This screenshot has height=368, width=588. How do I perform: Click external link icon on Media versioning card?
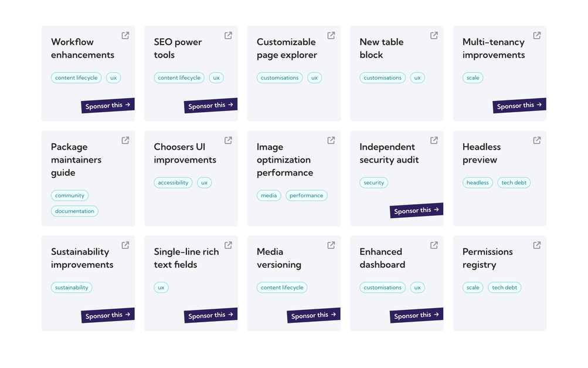pos(331,245)
